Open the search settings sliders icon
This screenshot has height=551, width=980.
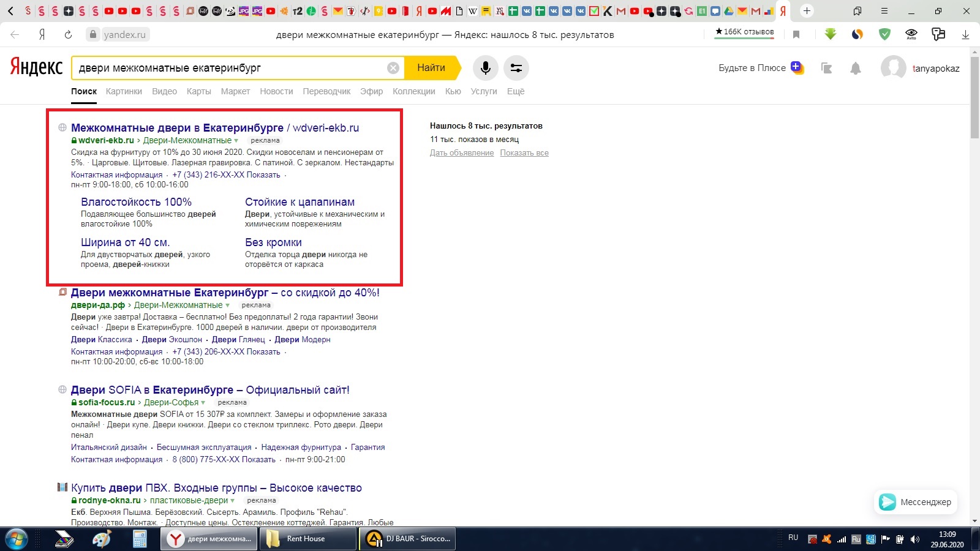(516, 68)
